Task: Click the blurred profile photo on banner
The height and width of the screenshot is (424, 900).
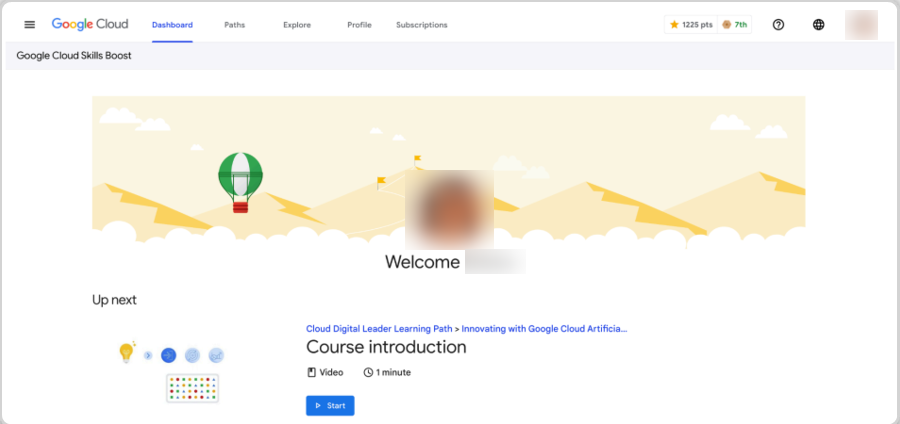Action: [449, 209]
